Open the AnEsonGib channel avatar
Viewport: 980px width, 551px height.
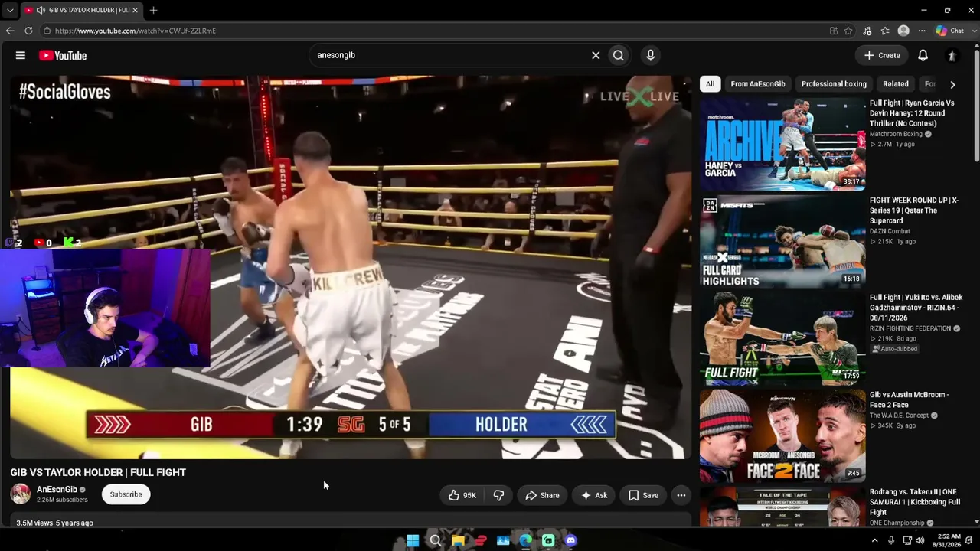point(21,494)
